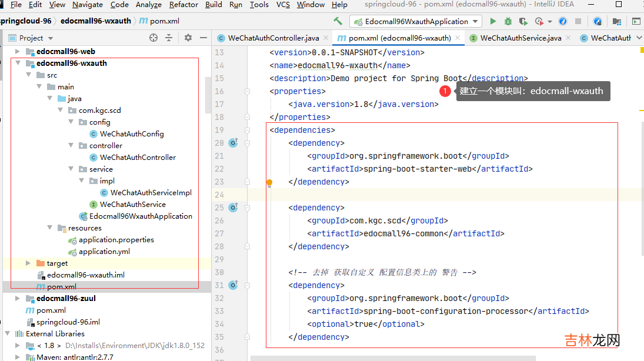
Task: Click the locate-file crosshair icon in Project panel
Action: pyautogui.click(x=154, y=38)
